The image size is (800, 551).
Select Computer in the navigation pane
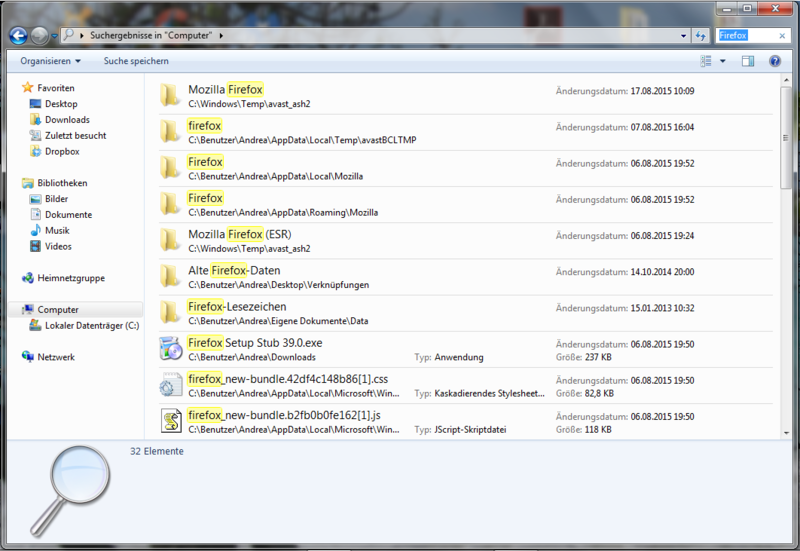[76, 310]
